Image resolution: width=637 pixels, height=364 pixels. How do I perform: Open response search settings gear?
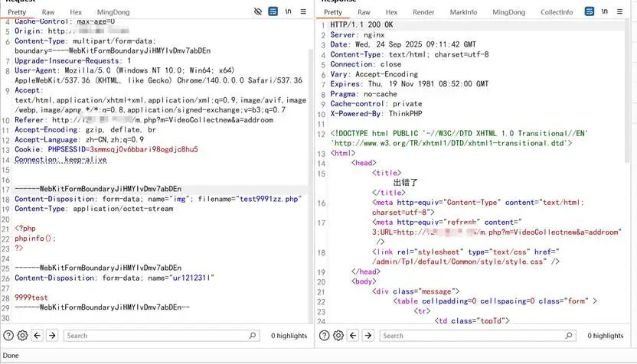[338, 336]
